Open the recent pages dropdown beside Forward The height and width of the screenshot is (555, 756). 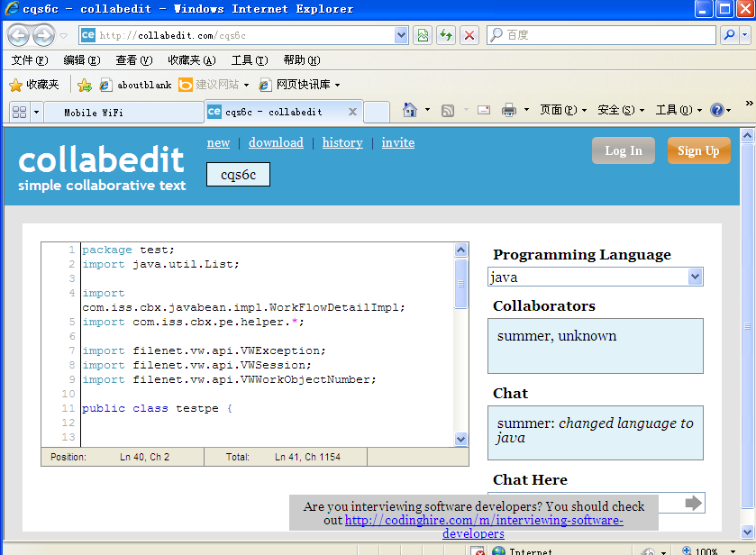(64, 36)
